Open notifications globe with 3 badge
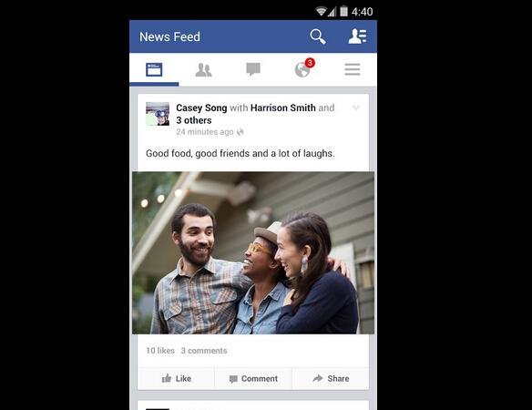The height and width of the screenshot is (410, 532). (x=304, y=68)
